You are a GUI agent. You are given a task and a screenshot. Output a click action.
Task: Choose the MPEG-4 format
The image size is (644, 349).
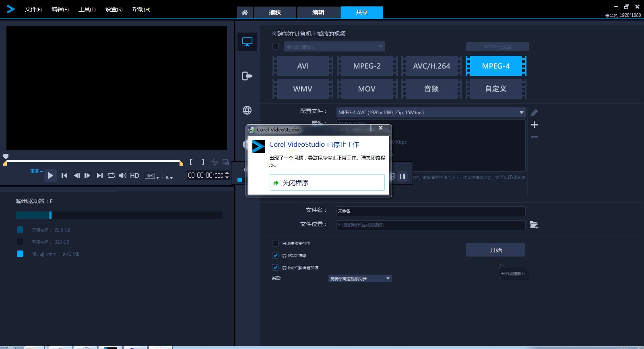coord(496,66)
